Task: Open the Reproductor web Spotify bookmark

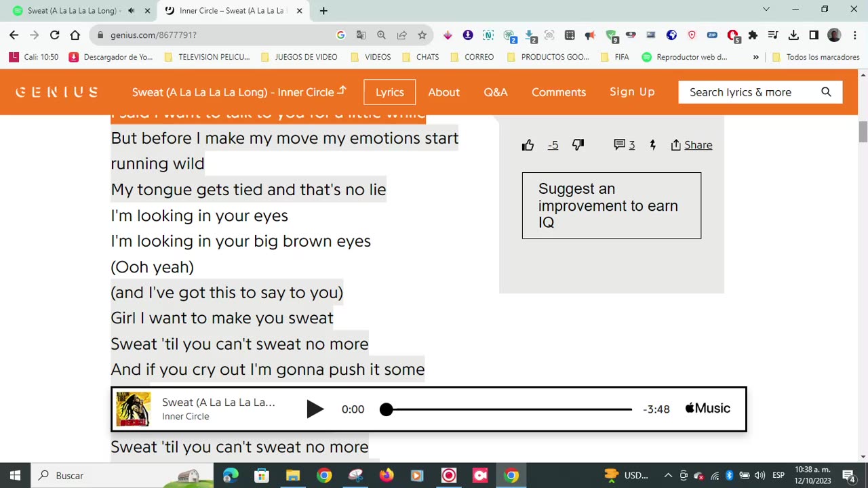Action: 684,57
